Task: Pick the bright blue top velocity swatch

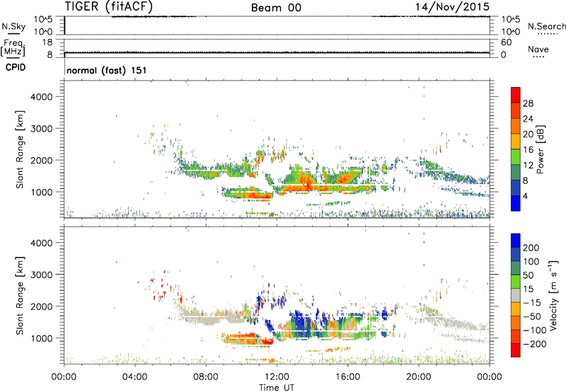Action: click(516, 241)
